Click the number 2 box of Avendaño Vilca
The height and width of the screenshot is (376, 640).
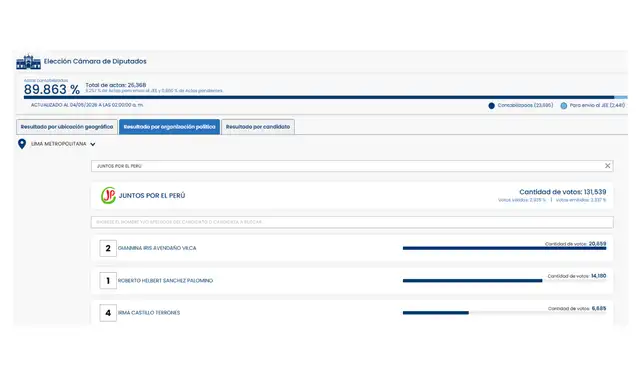(108, 248)
